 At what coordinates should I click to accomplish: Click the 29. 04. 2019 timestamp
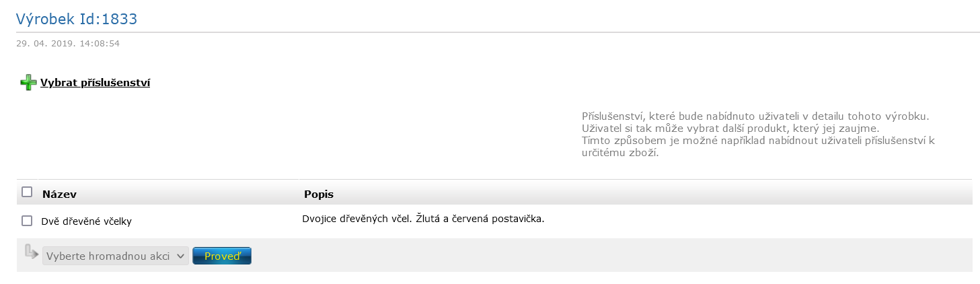[x=68, y=44]
